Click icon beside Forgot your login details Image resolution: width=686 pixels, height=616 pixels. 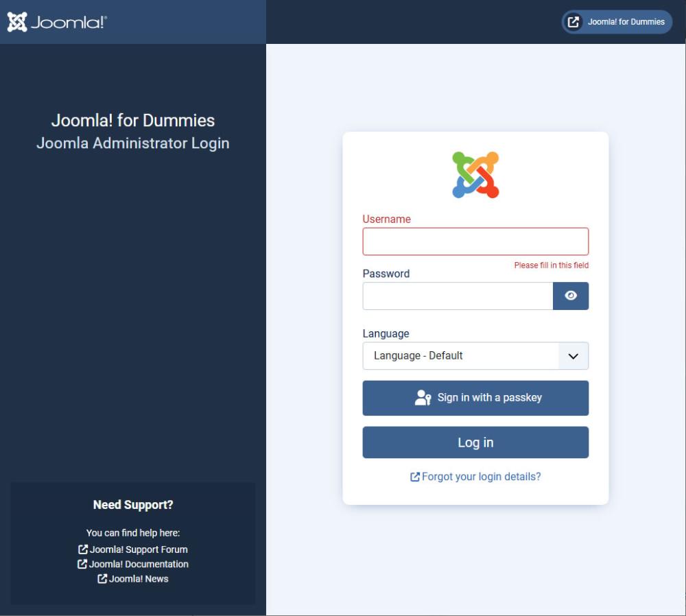415,477
